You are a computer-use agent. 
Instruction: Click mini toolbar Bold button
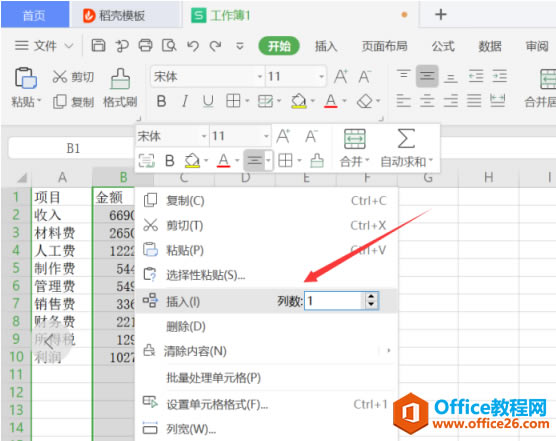170,161
